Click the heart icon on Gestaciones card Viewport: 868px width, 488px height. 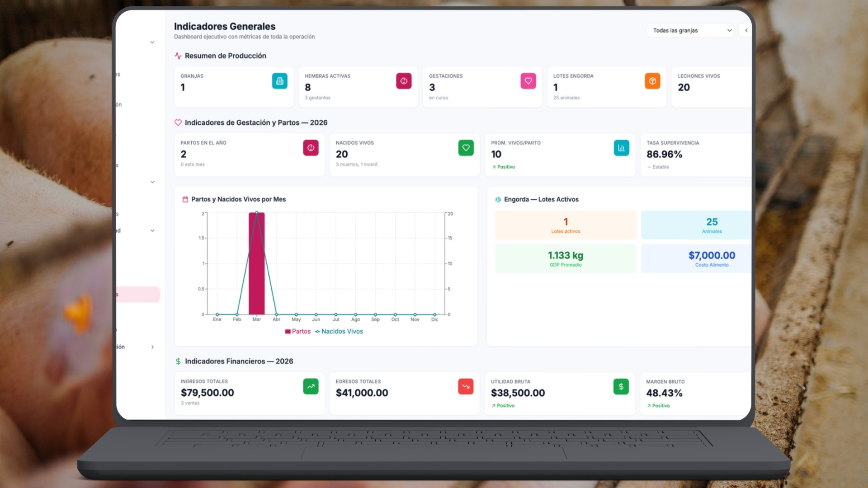[528, 81]
